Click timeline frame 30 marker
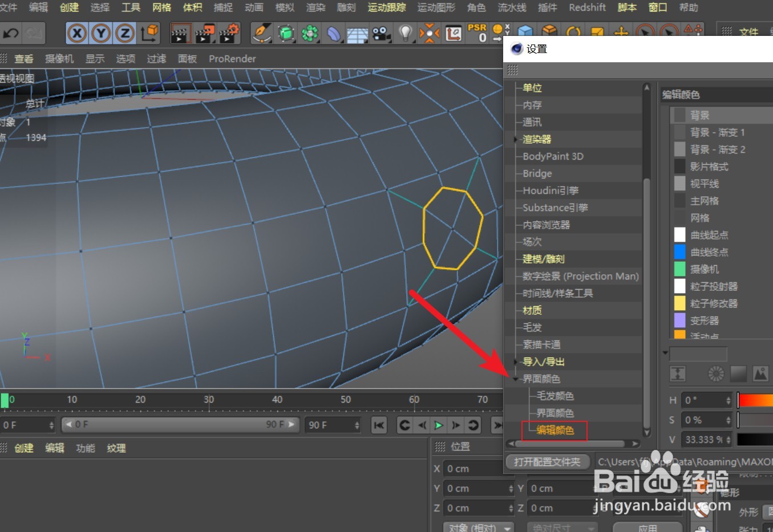The height and width of the screenshot is (532, 773). (x=209, y=400)
